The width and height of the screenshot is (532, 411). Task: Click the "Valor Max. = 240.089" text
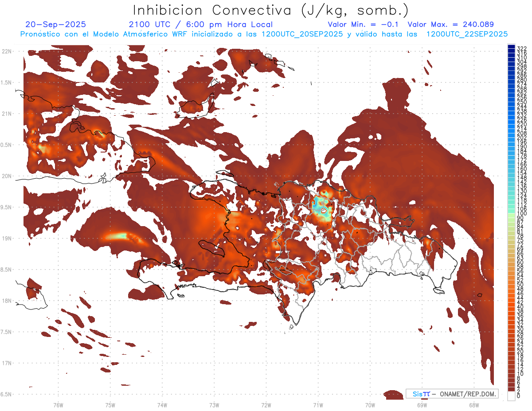point(450,24)
